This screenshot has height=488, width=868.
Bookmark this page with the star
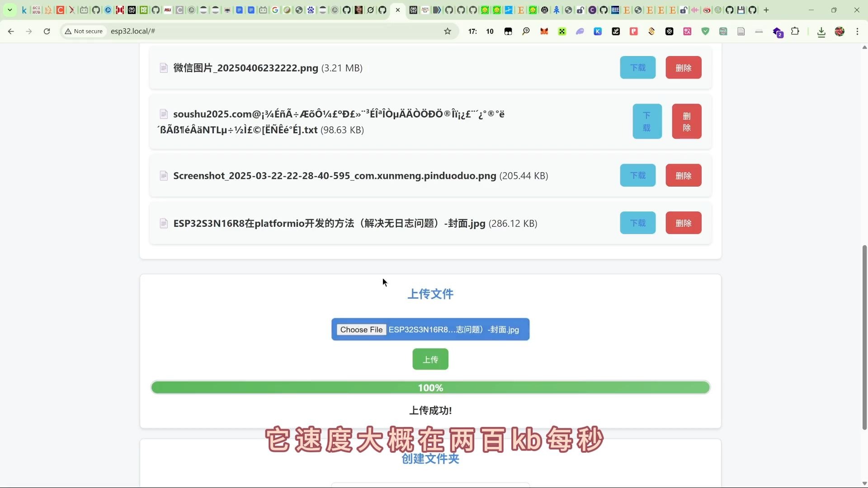click(448, 31)
